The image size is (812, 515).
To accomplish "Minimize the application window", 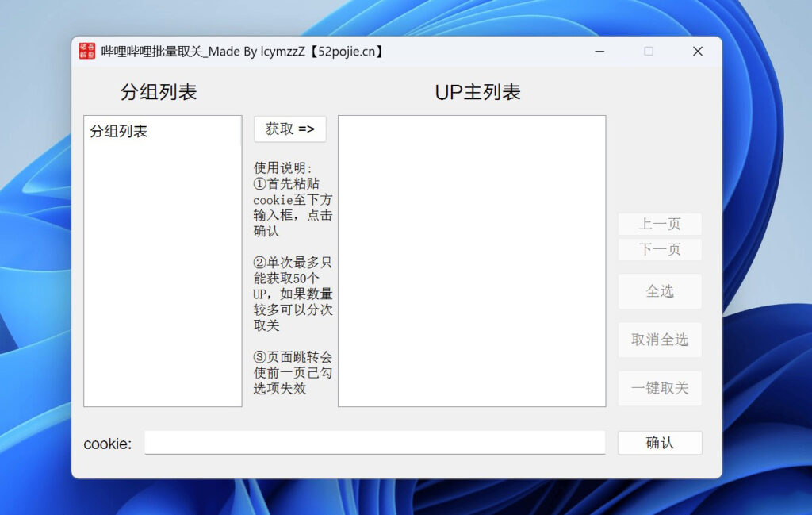I will (x=600, y=51).
